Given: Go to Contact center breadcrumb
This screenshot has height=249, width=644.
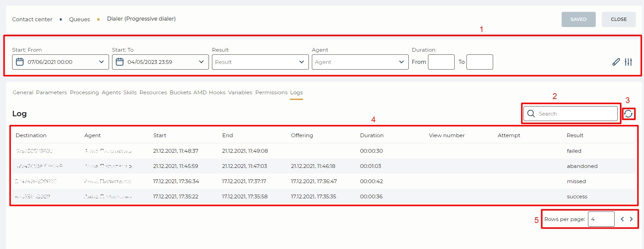Looking at the screenshot, I should click(32, 19).
